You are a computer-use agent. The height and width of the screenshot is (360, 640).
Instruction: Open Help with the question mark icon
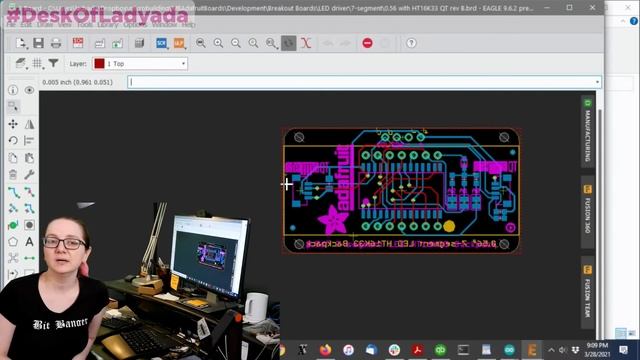coord(411,43)
